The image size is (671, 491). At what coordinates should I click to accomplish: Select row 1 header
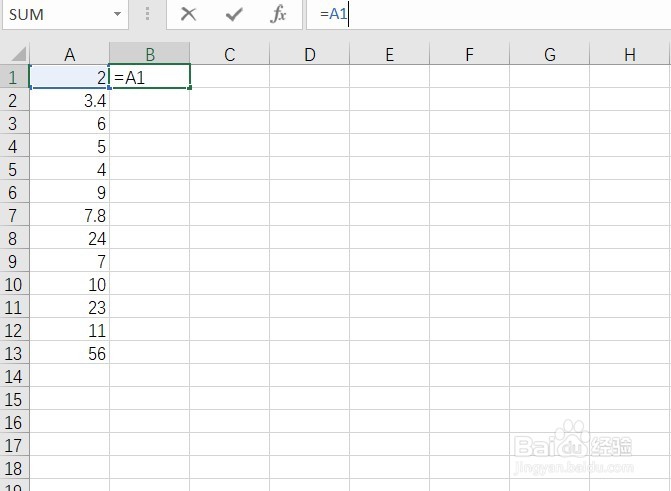tap(14, 77)
